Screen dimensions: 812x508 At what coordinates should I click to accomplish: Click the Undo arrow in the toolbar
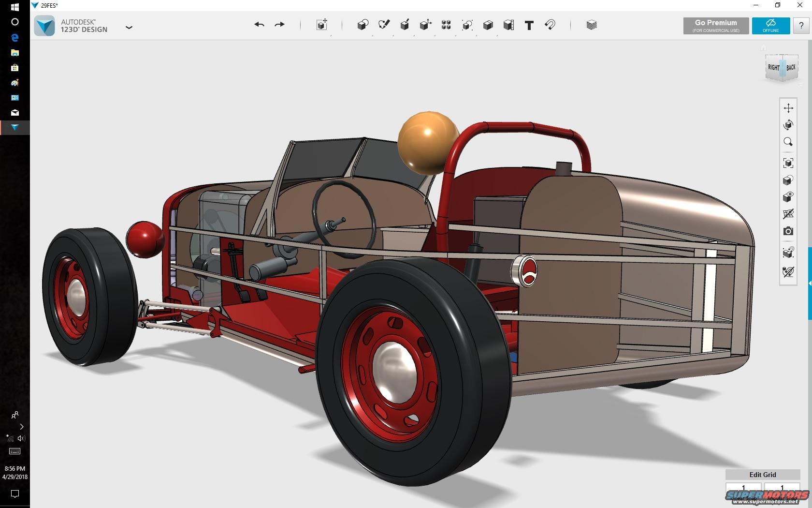[259, 25]
